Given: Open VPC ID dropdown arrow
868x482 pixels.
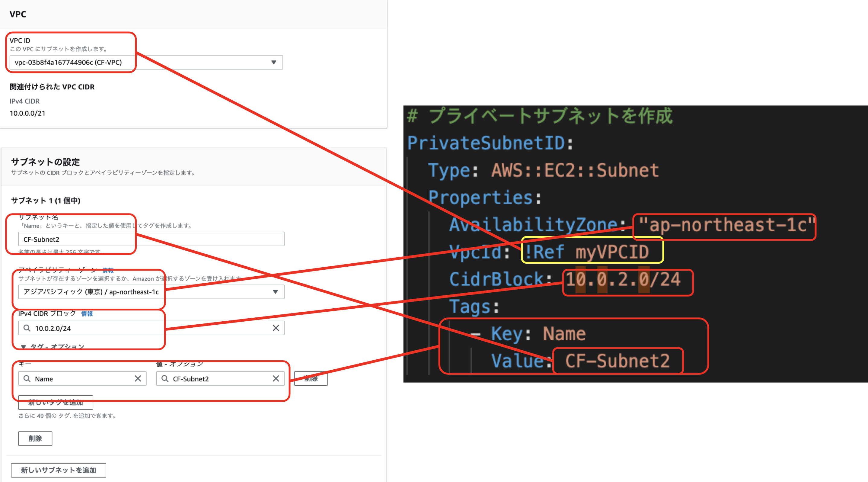Looking at the screenshot, I should click(x=274, y=62).
